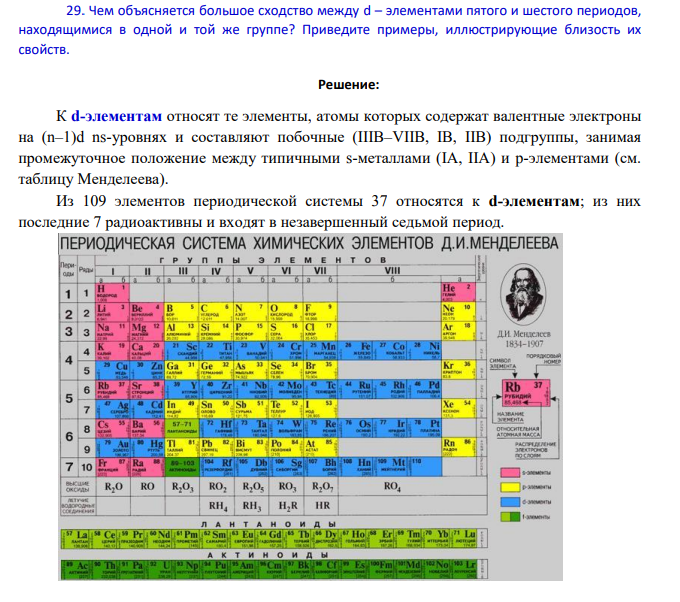Select the neon Ne cell
This screenshot has width=680, height=602.
[x=458, y=312]
